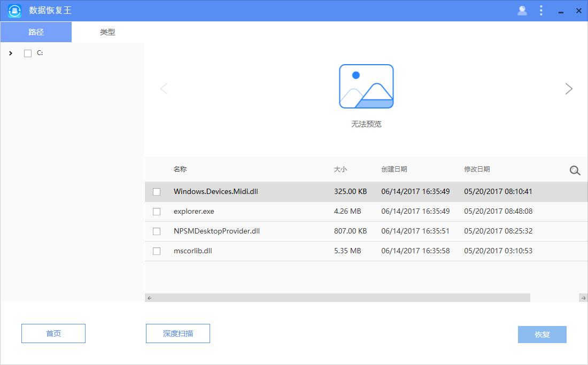Expand the C: drive tree node
Image resolution: width=588 pixels, height=365 pixels.
pos(11,53)
